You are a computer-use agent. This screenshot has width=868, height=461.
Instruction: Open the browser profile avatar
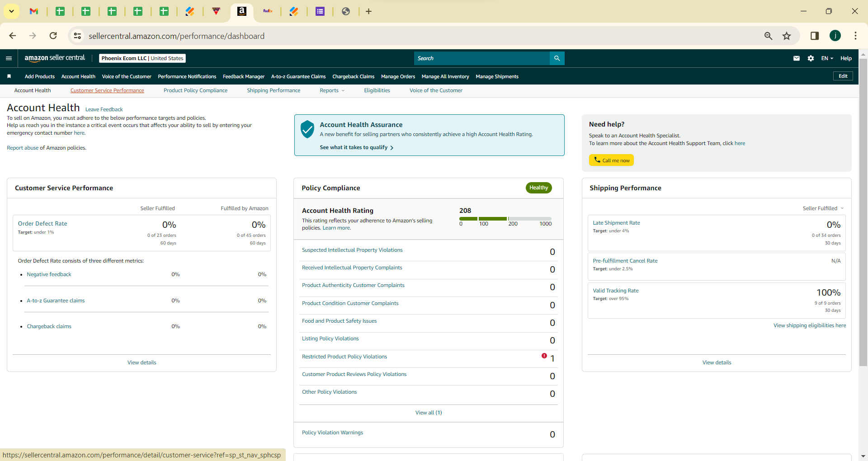(835, 36)
